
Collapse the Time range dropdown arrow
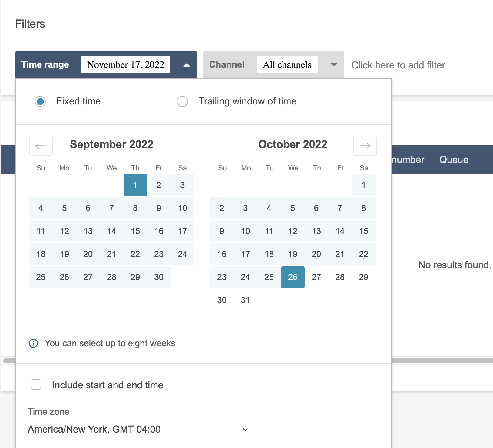point(187,65)
